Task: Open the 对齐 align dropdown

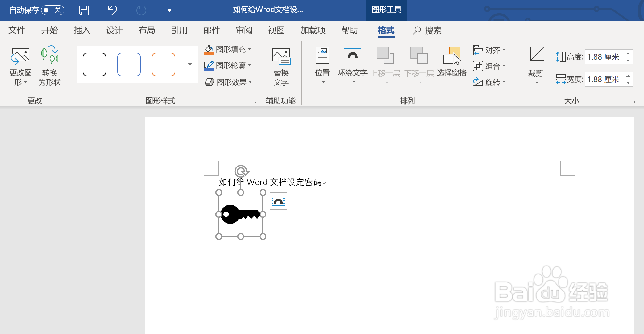Action: tap(489, 50)
